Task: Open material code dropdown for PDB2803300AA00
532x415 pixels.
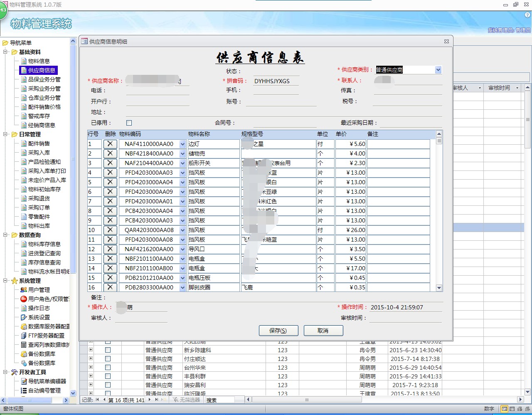Action: click(182, 287)
